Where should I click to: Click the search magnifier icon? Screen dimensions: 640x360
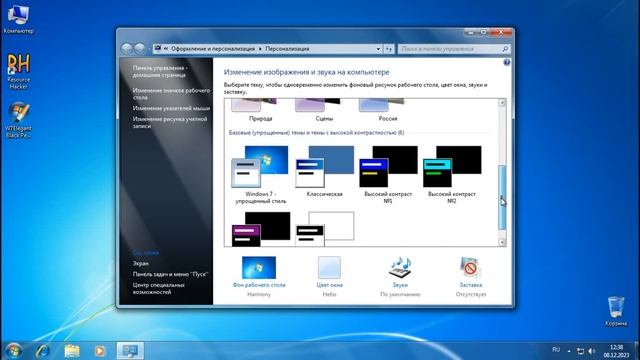click(x=505, y=49)
